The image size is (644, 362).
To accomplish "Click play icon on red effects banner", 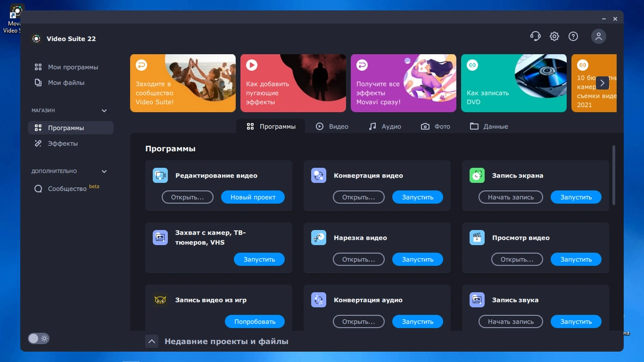I will [x=252, y=65].
